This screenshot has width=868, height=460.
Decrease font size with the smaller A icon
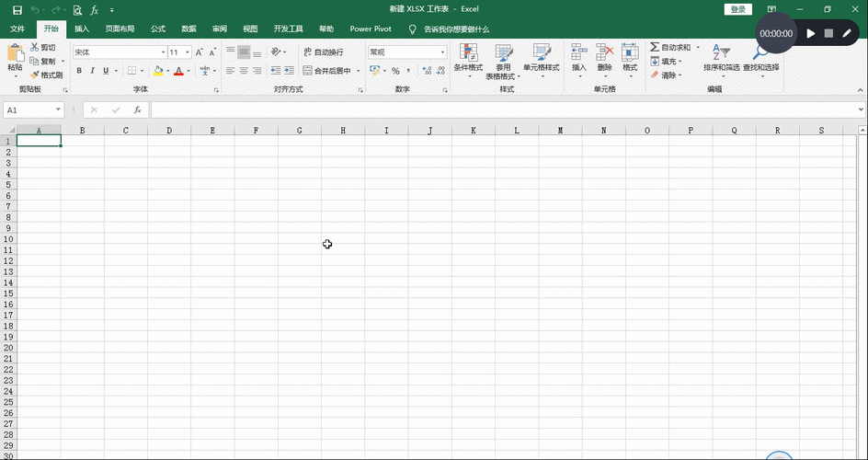[212, 52]
